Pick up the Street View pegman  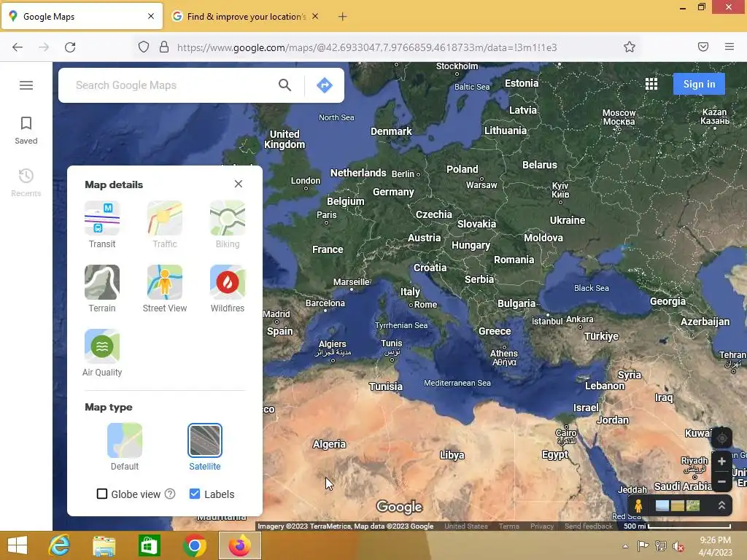coord(638,506)
